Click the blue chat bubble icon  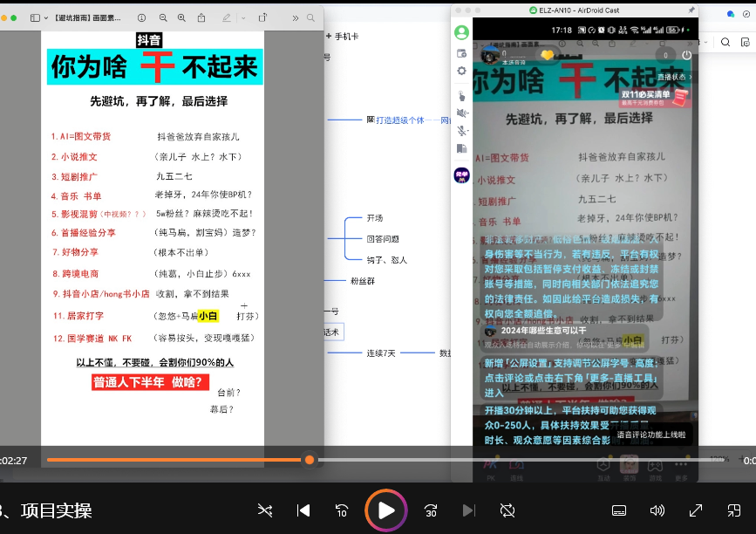tap(731, 14)
